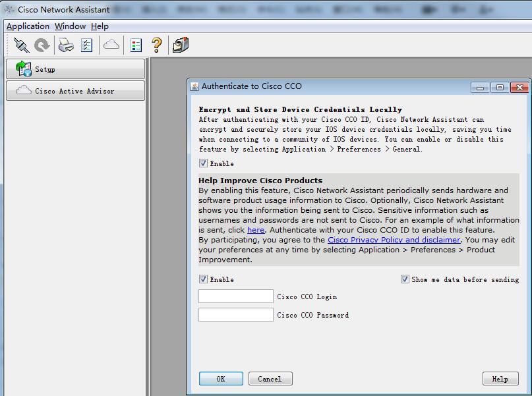The width and height of the screenshot is (532, 396).
Task: Focus the Cisco CCO Password field
Action: [235, 315]
